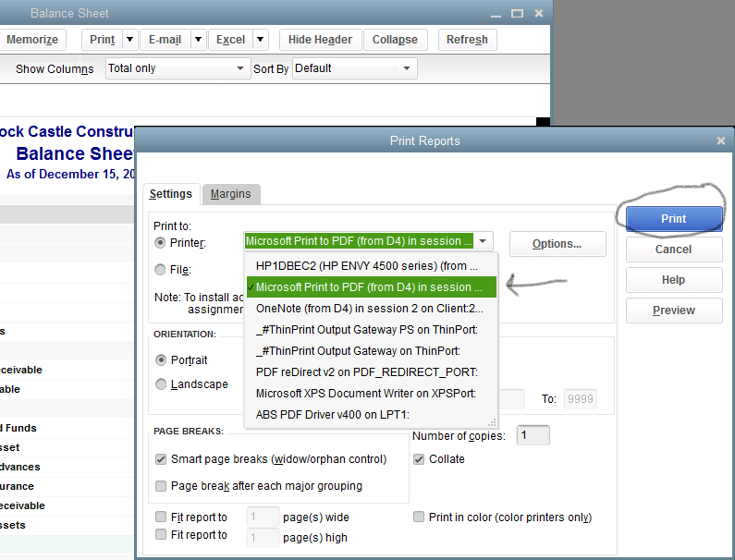Minimize the Balance Sheet window
735x560 pixels.
tap(496, 14)
